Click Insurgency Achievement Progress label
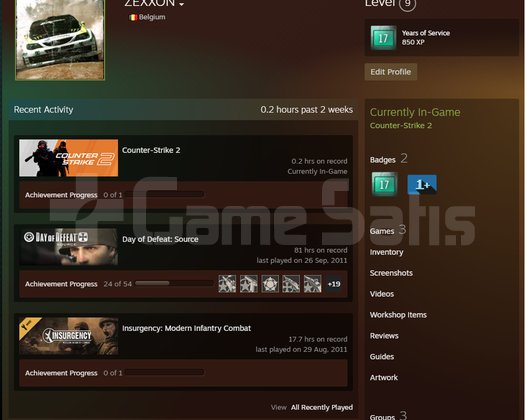The width and height of the screenshot is (525, 420). click(61, 373)
